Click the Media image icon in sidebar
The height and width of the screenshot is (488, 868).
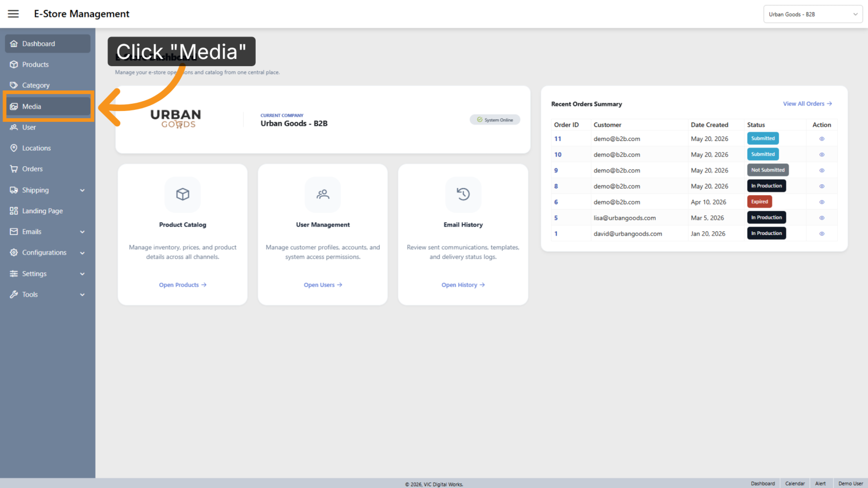[14, 106]
